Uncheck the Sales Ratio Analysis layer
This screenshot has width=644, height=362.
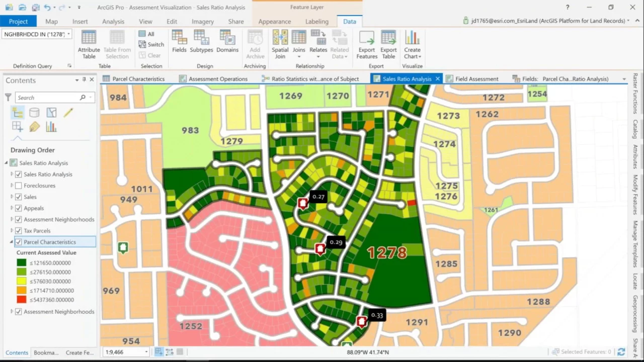click(x=19, y=174)
